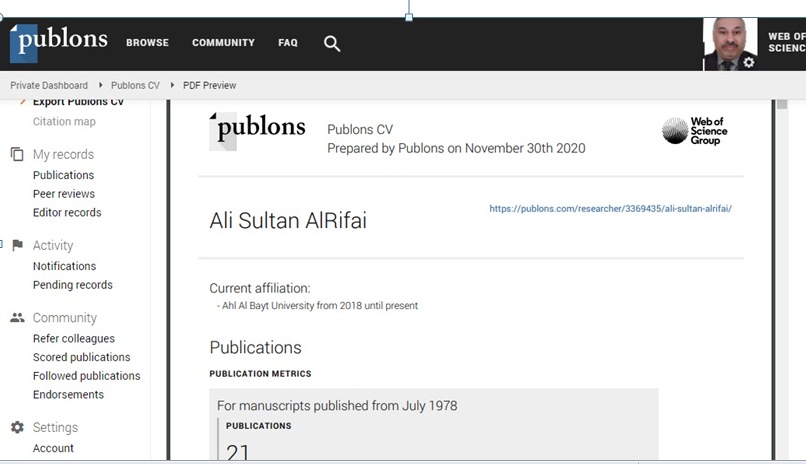Go to the FAQ page
The width and height of the screenshot is (806, 464).
(x=288, y=43)
